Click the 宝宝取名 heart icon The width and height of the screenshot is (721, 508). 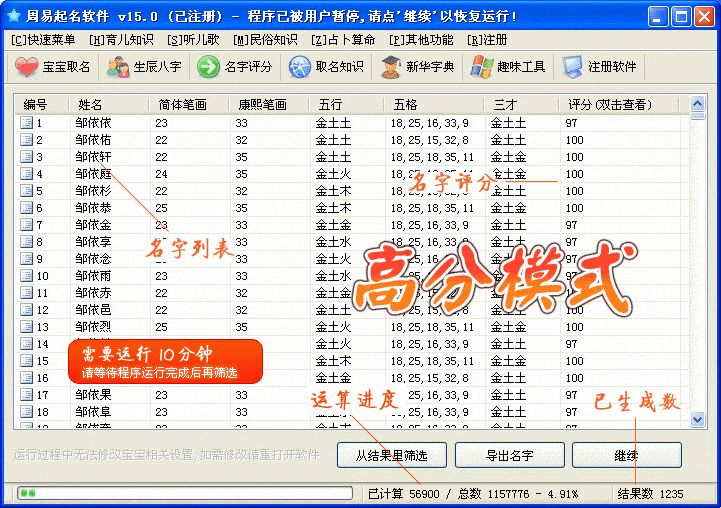(26, 67)
